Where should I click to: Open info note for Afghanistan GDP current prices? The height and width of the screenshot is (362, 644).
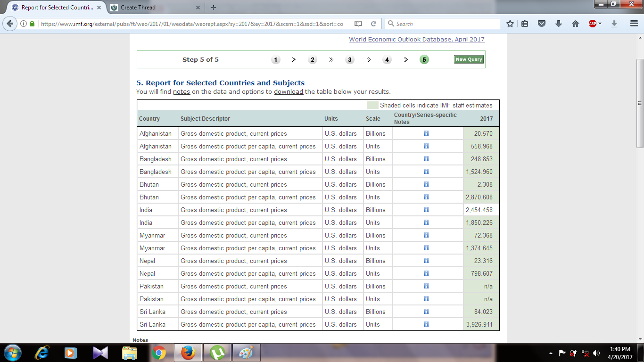pyautogui.click(x=426, y=133)
